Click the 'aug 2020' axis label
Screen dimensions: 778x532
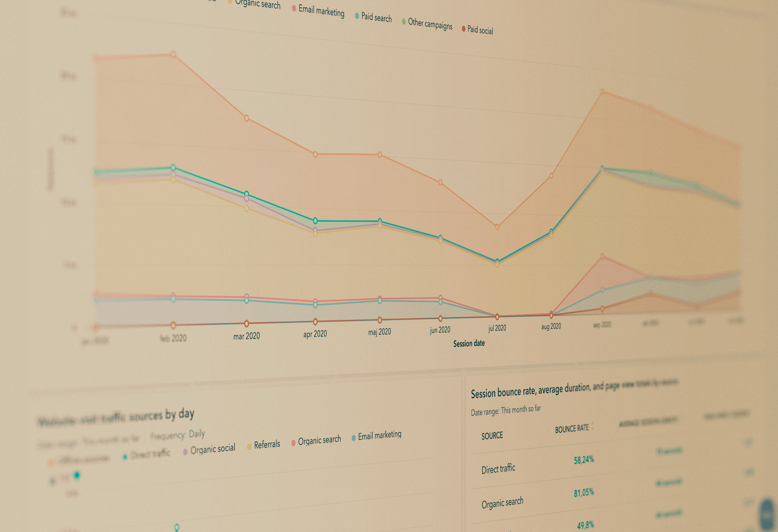point(551,326)
